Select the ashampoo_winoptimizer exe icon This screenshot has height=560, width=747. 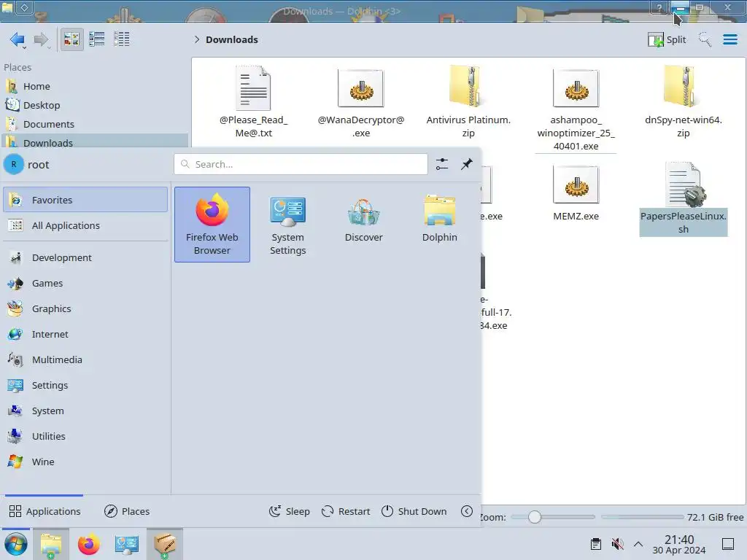(x=576, y=88)
